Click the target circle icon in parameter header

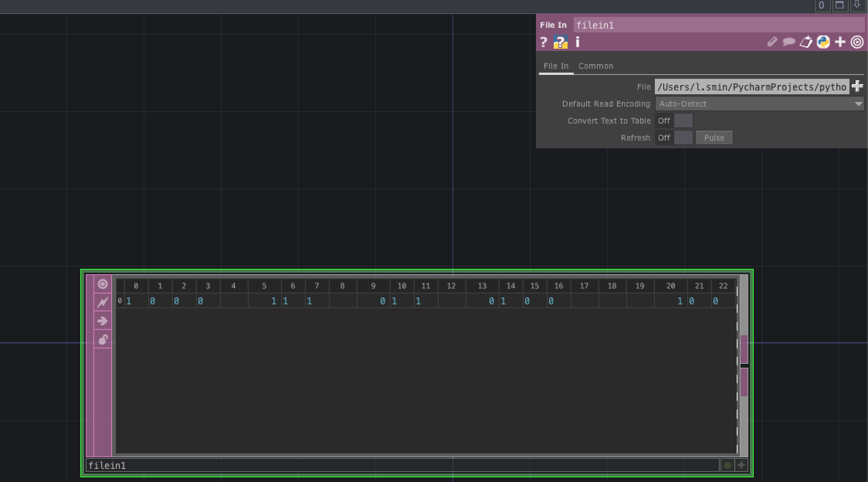[857, 42]
